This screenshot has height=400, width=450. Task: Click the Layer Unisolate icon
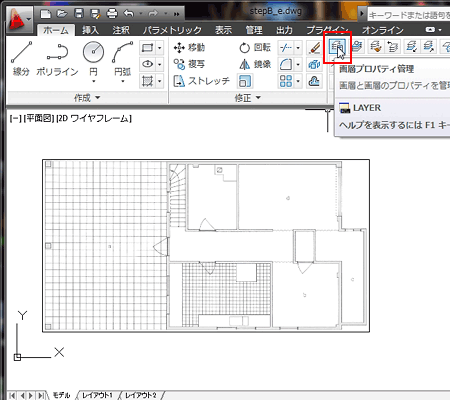(429, 47)
